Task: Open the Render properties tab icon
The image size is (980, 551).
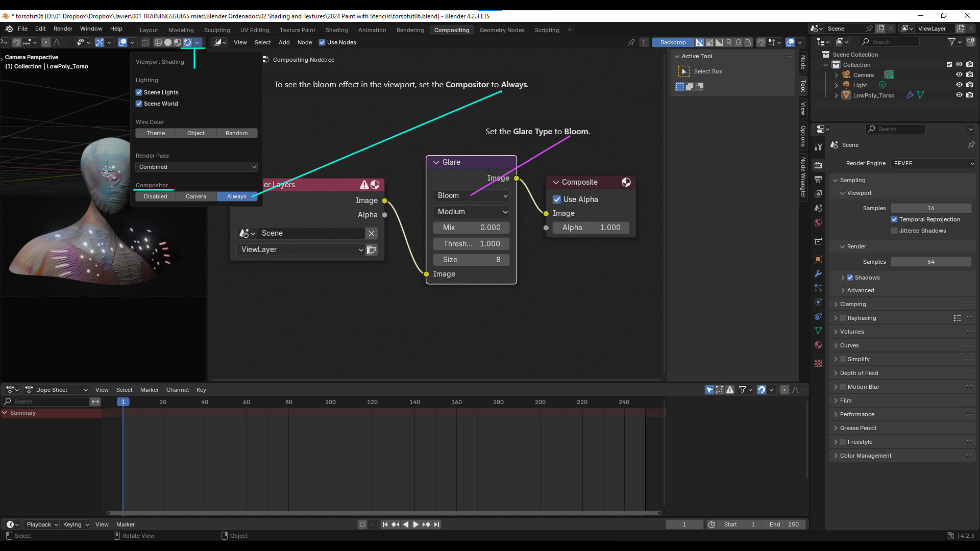Action: [x=818, y=165]
